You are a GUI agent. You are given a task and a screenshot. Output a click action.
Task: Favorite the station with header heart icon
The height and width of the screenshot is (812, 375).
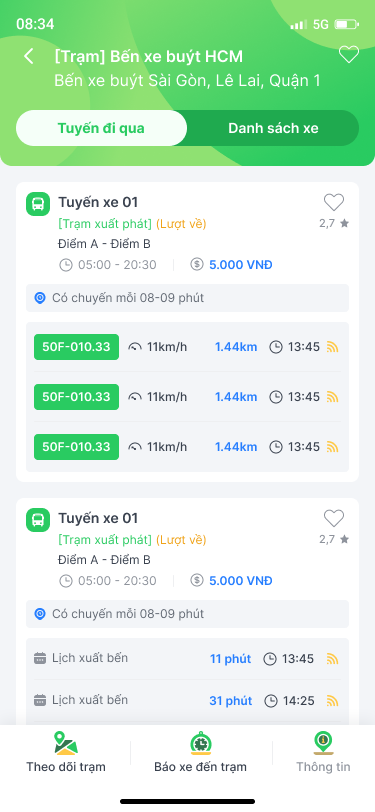349,54
